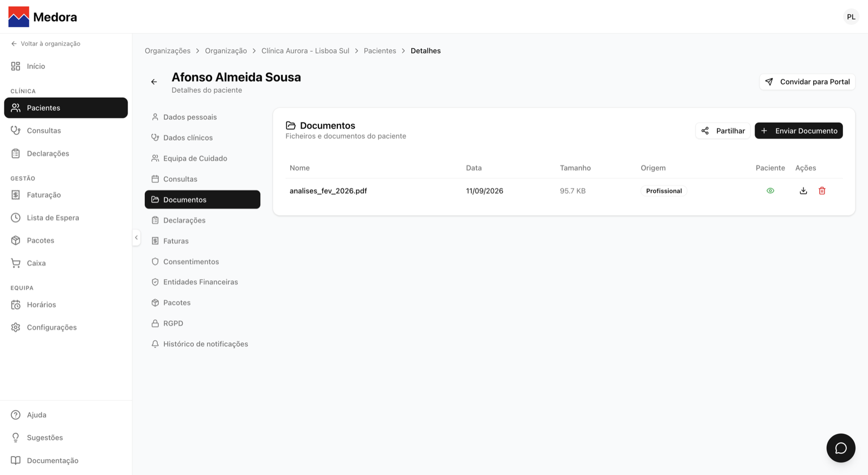Switch to patient Declarações tab
The width and height of the screenshot is (868, 475).
coord(202,220)
